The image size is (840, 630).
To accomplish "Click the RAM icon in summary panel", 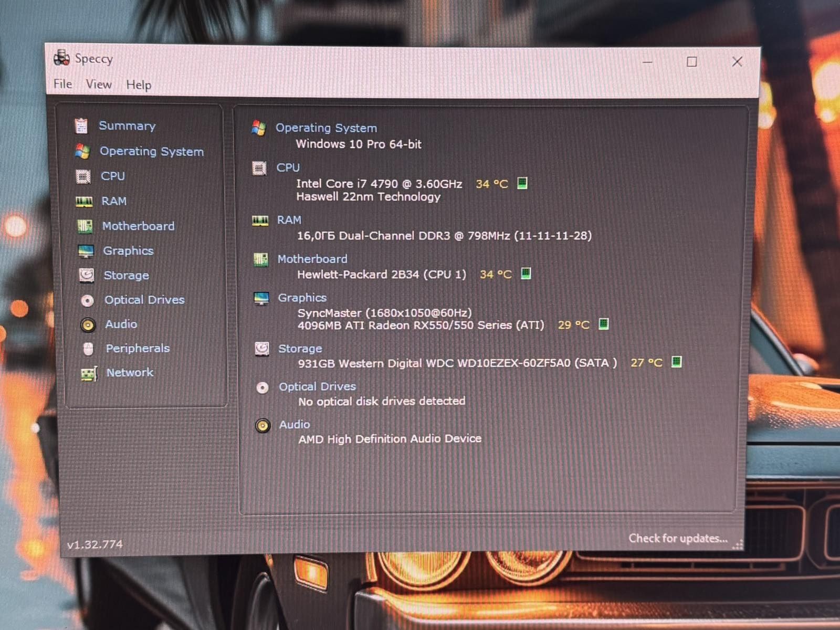I will (260, 220).
